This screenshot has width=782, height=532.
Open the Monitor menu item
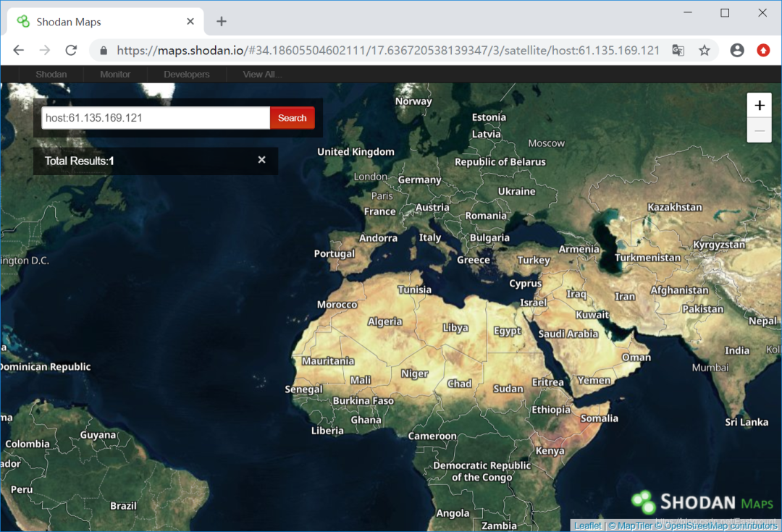click(115, 75)
